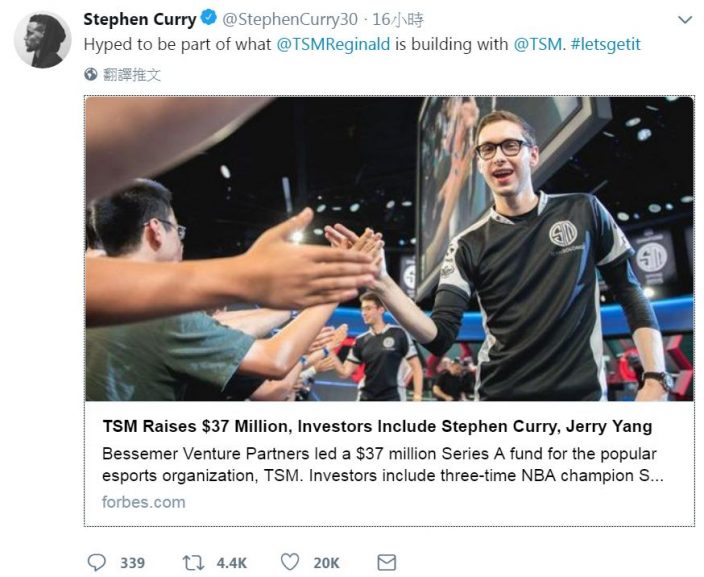704x577 pixels.
Task: Open Stephen Curry's profile avatar
Action: tap(42, 40)
